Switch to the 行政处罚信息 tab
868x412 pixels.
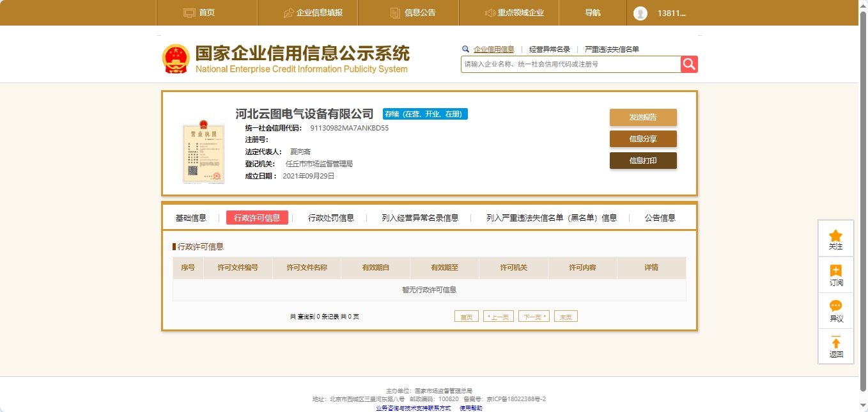tap(331, 218)
